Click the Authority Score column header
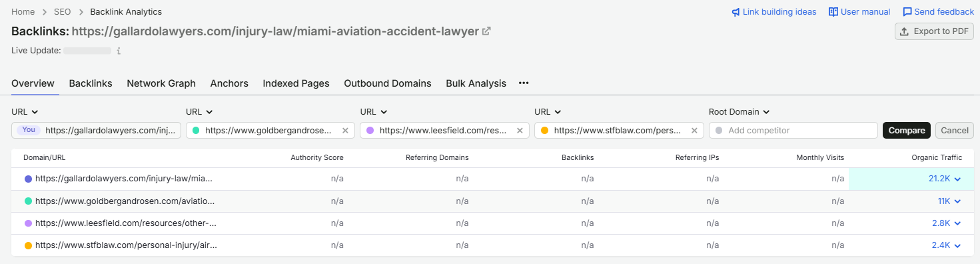 [317, 157]
